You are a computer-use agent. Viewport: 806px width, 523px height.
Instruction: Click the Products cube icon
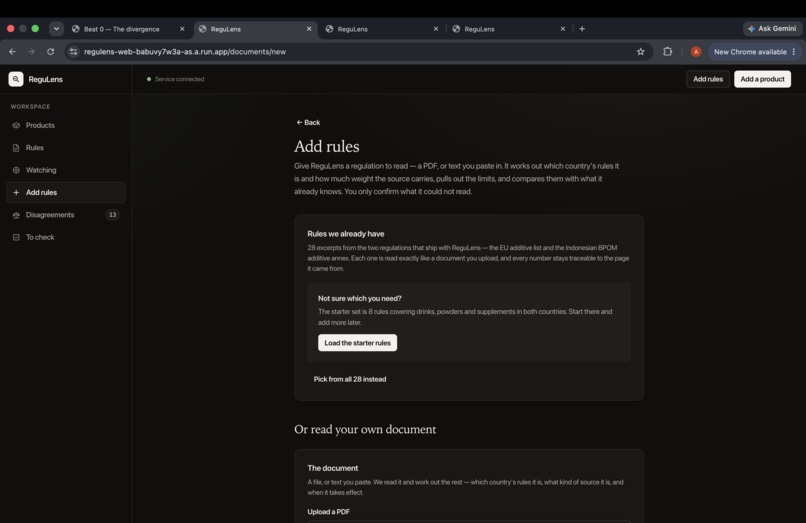point(16,125)
